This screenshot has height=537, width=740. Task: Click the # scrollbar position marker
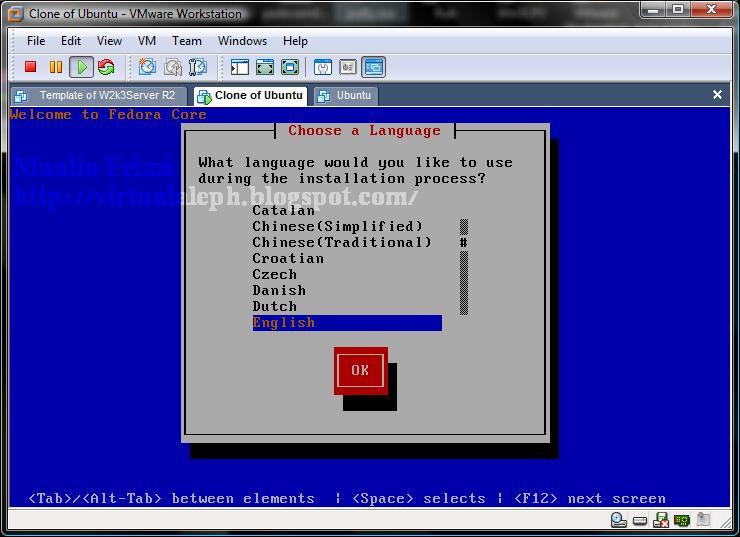point(464,243)
